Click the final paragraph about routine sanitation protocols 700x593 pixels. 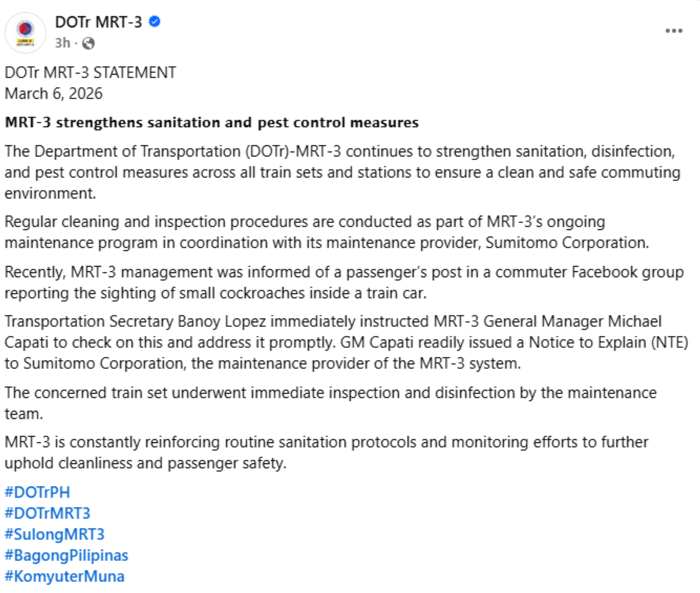click(327, 452)
